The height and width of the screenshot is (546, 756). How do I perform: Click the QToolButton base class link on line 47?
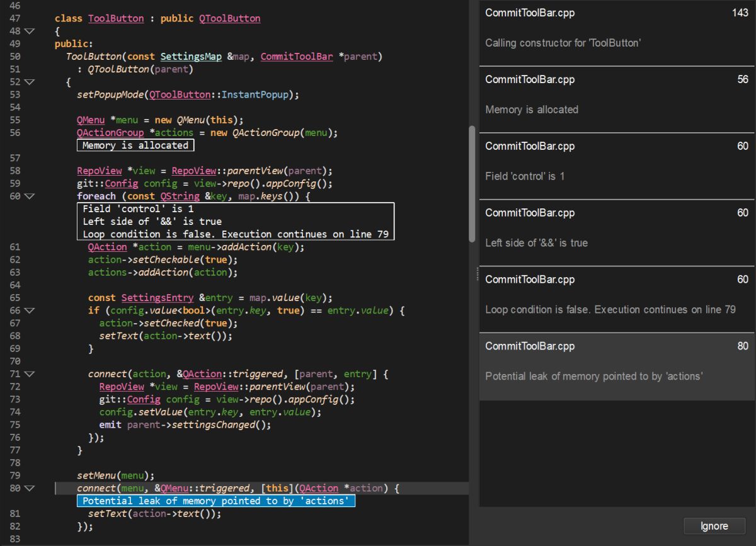229,19
